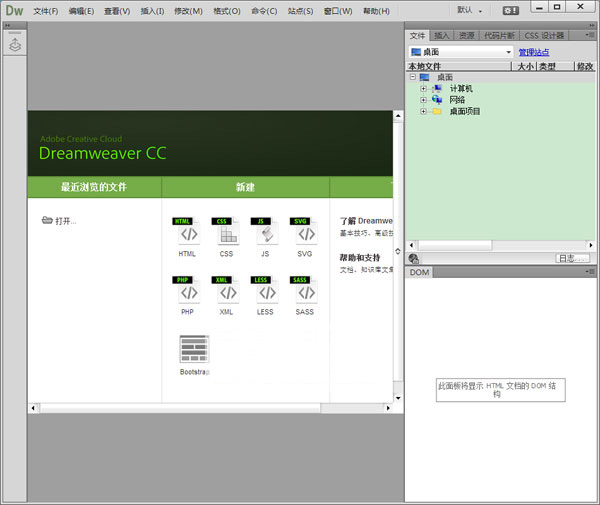The image size is (600, 505).
Task: Create a new HTML document
Action: pos(187,232)
